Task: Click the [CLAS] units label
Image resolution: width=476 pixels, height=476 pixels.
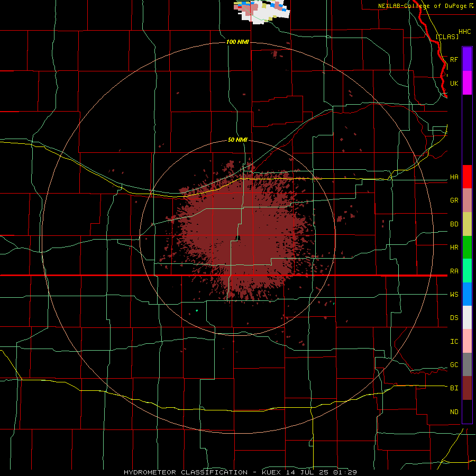Action: [447, 36]
